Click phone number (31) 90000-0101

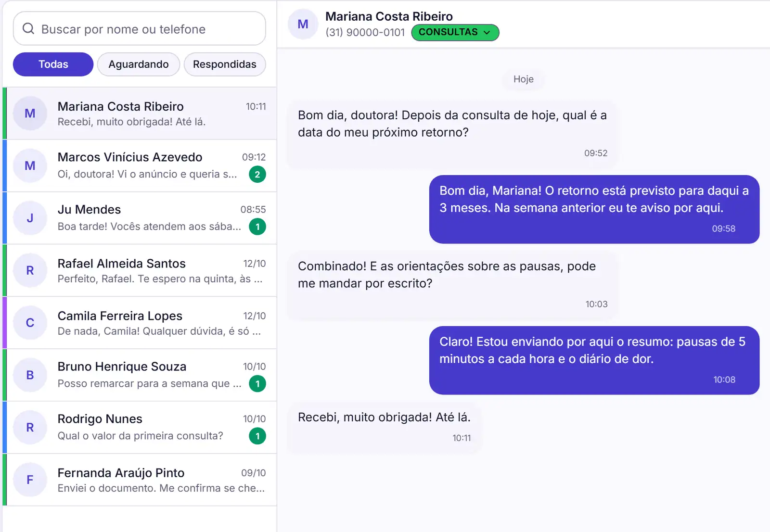pyautogui.click(x=365, y=32)
